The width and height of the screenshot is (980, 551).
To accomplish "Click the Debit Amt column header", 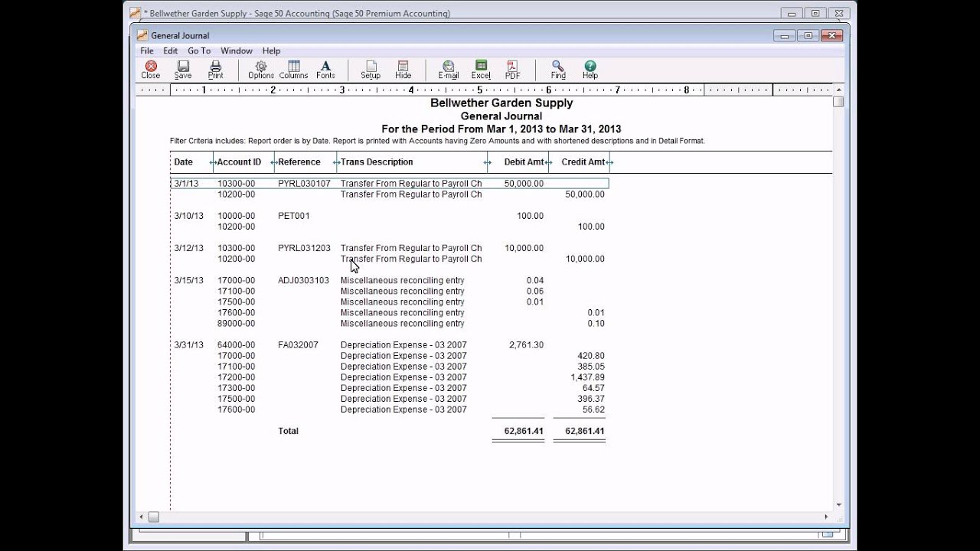I will point(524,162).
